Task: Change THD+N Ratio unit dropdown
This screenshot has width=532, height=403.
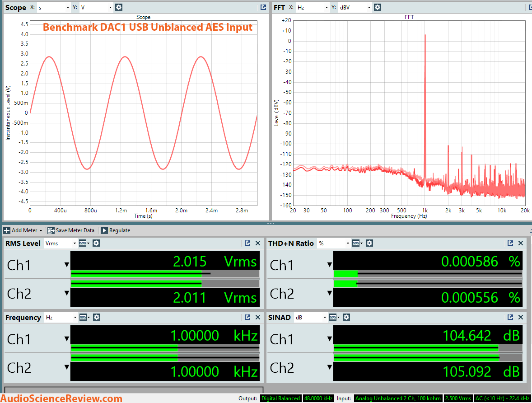Action: click(334, 243)
